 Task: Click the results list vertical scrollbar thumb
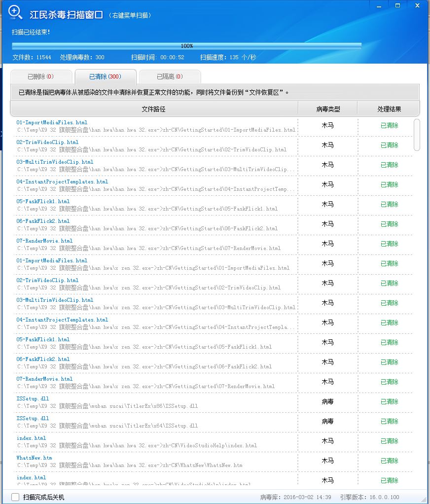click(x=417, y=135)
